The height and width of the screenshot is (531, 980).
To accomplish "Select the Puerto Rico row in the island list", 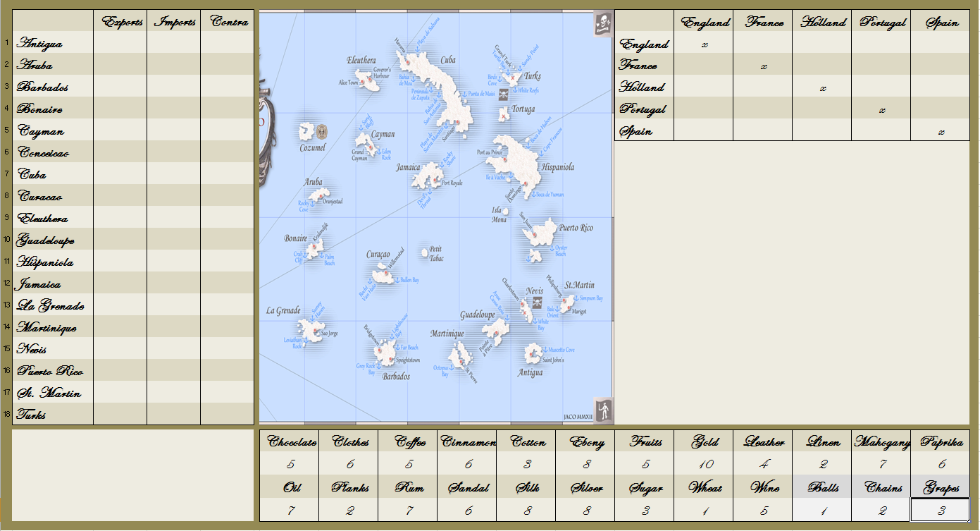I will 133,371.
